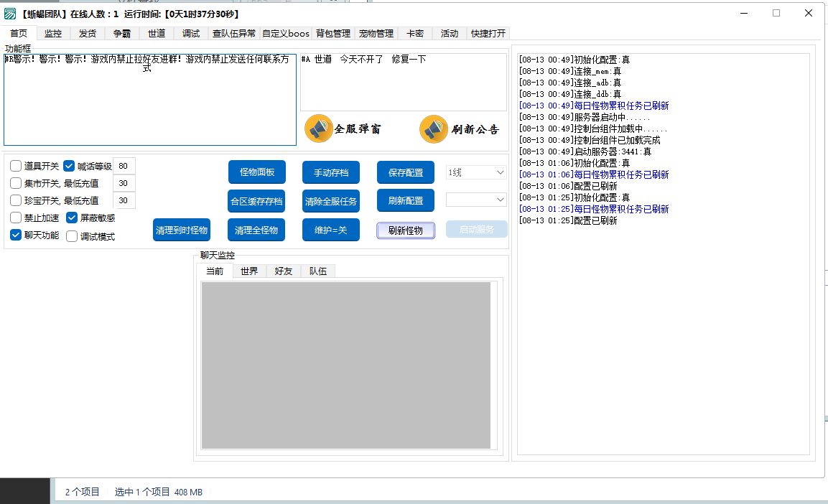Enable the 道具开关 checkbox
828x504 pixels.
point(16,166)
